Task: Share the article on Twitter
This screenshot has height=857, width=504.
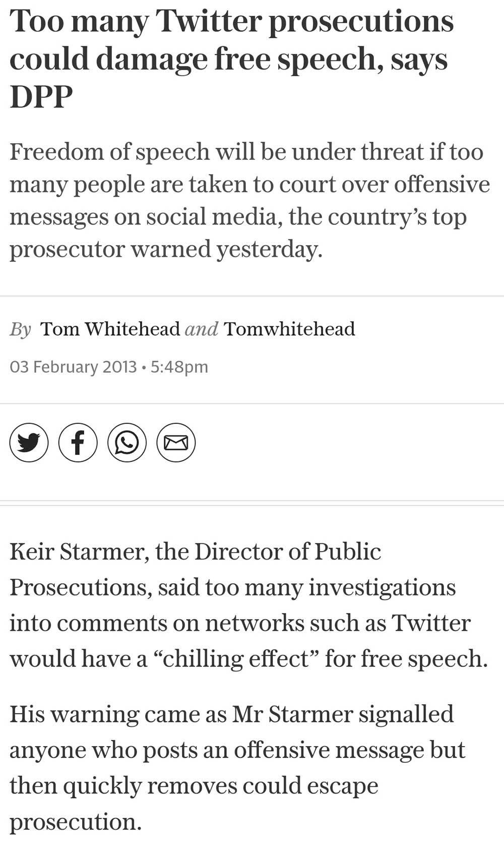Action: click(x=29, y=443)
